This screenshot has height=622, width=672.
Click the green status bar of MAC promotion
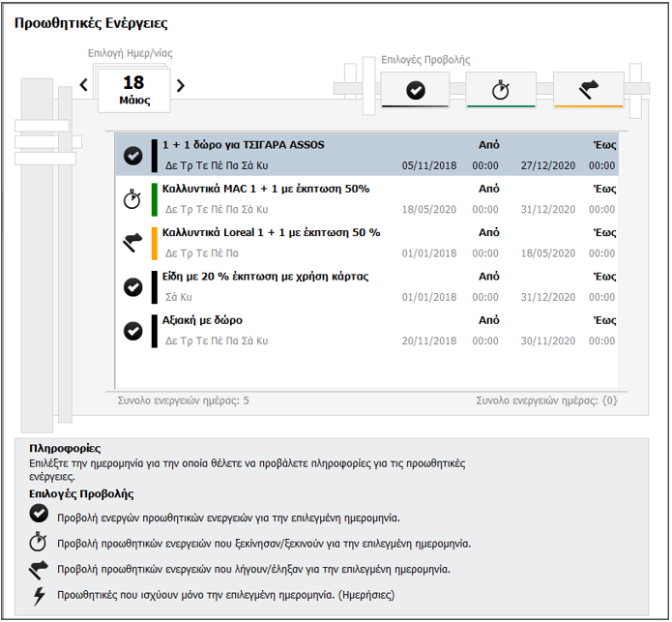[x=154, y=199]
